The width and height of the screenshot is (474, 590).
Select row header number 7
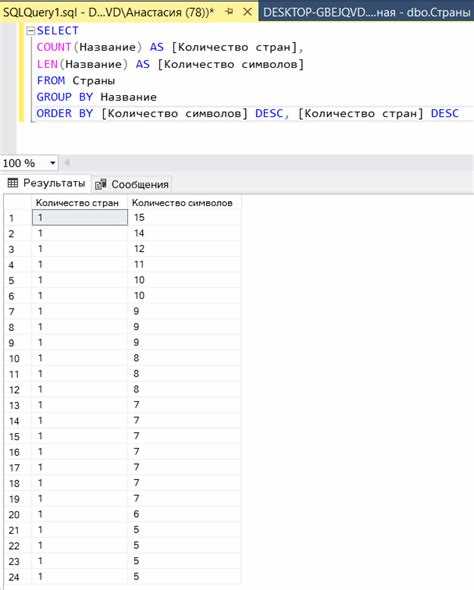pyautogui.click(x=17, y=312)
